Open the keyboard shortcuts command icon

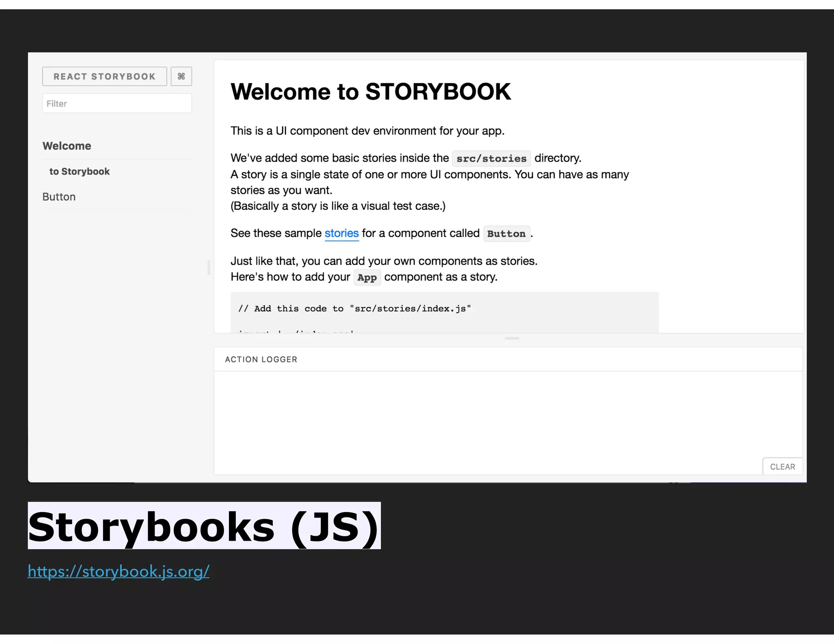[x=181, y=77]
